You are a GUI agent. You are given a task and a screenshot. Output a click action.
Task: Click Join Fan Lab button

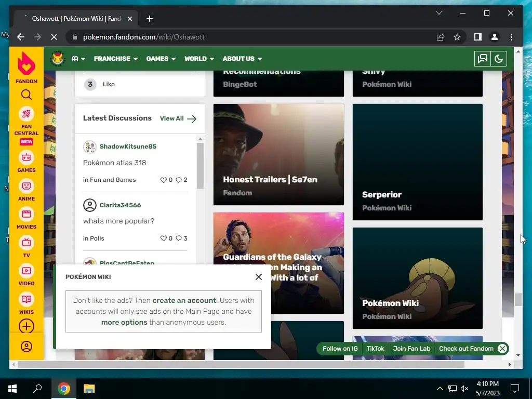411,349
